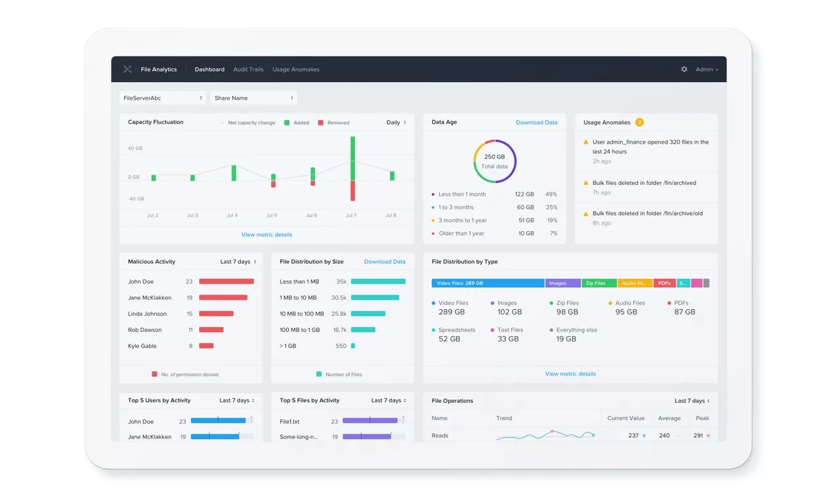Open the settings gear icon
The width and height of the screenshot is (840, 504).
click(x=684, y=69)
